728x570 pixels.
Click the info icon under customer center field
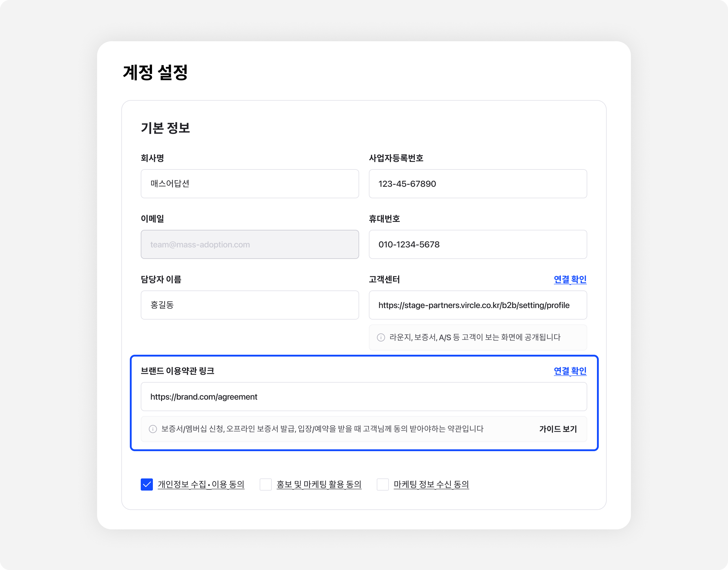(x=381, y=337)
